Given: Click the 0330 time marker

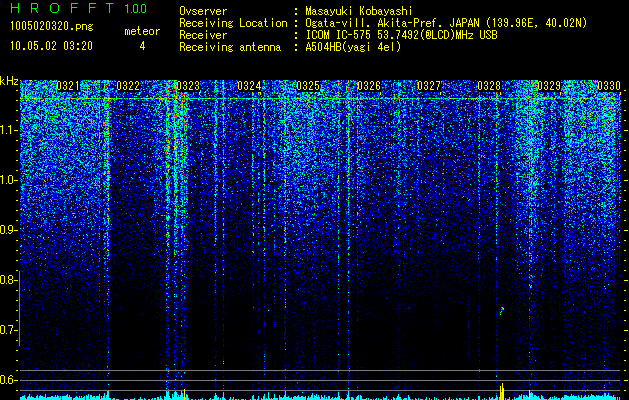Looking at the screenshot, I should point(609,86).
